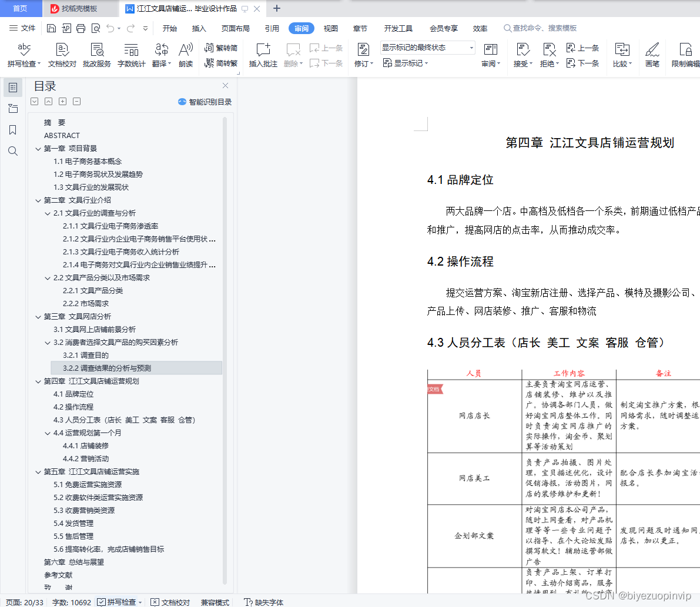The image size is (700, 607).
Task: Toggle spell check in status bar
Action: pos(120,602)
